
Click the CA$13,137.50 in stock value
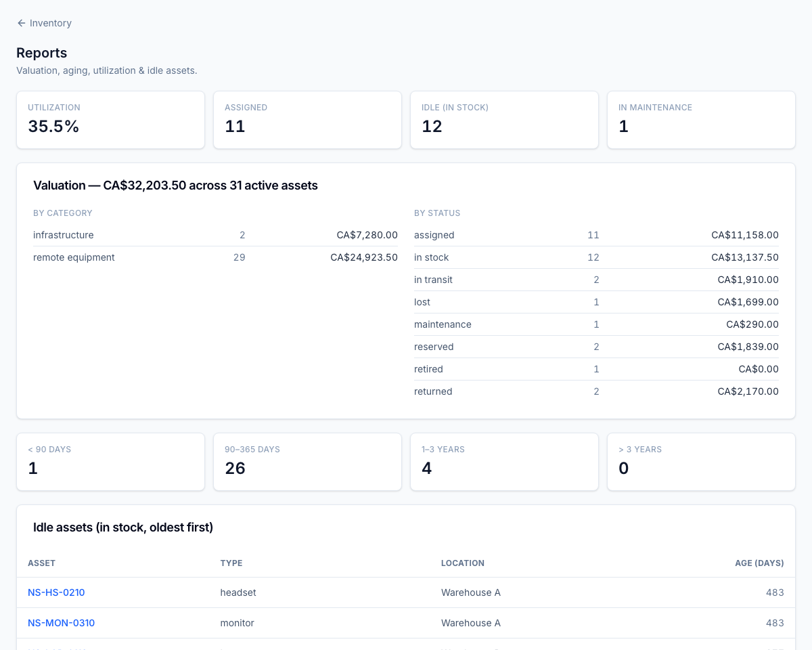[745, 257]
